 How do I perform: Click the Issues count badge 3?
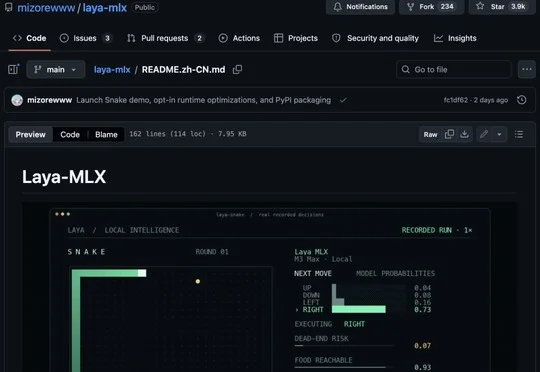coord(107,38)
